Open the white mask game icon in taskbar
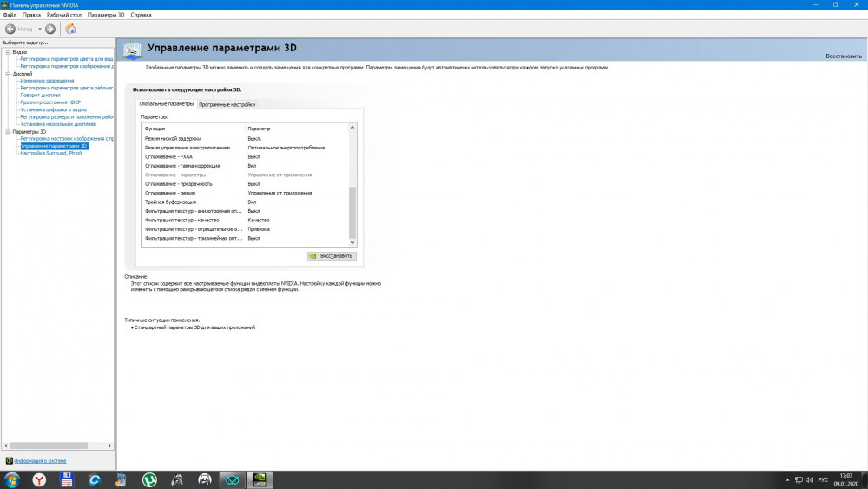Viewport: 868px width, 489px height. pyautogui.click(x=205, y=479)
